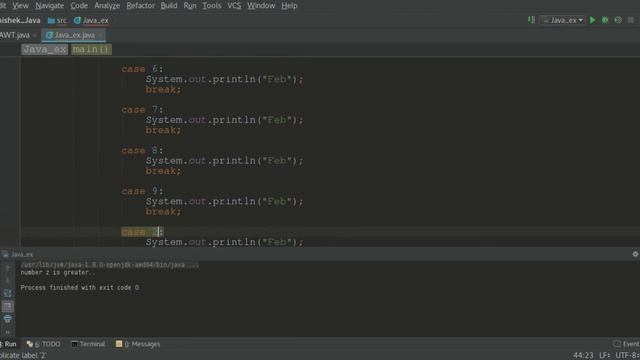Select the src folder breadcrumb
This screenshot has width=640, height=360.
(57, 20)
